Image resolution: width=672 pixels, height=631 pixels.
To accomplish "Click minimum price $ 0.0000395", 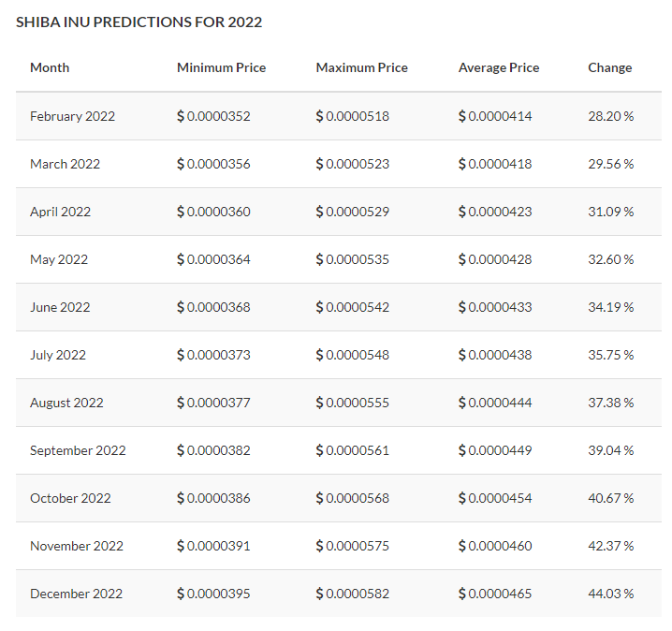I will click(213, 594).
